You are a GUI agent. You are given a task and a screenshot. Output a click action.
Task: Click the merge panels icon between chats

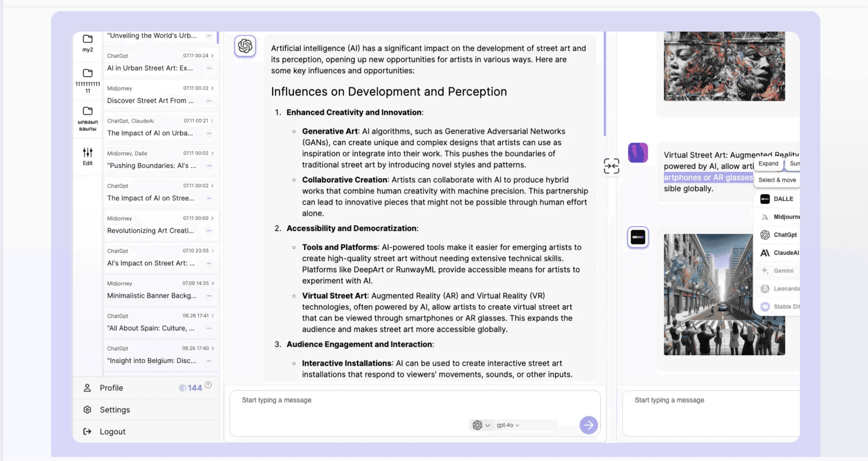pyautogui.click(x=611, y=166)
